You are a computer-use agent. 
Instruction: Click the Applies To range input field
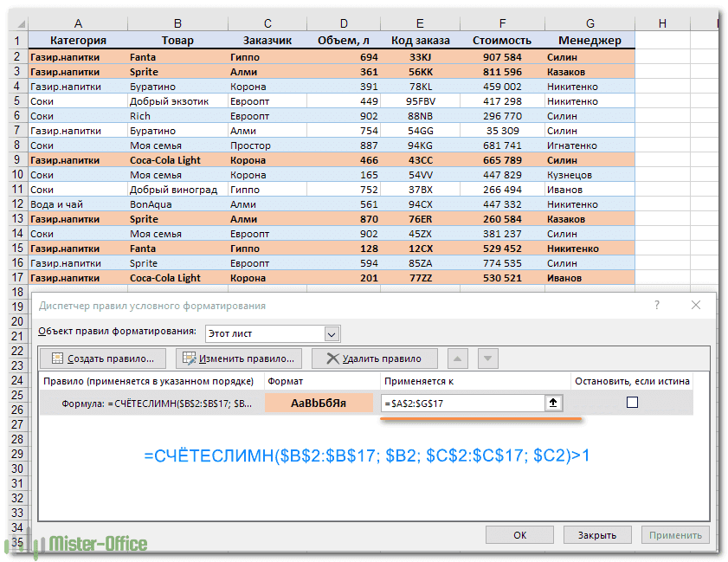pos(461,403)
